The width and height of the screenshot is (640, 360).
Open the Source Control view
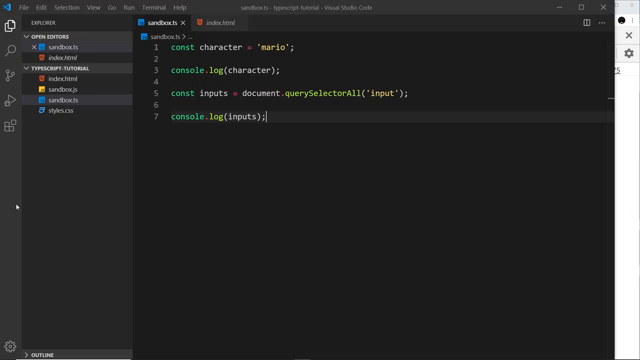tap(10, 76)
